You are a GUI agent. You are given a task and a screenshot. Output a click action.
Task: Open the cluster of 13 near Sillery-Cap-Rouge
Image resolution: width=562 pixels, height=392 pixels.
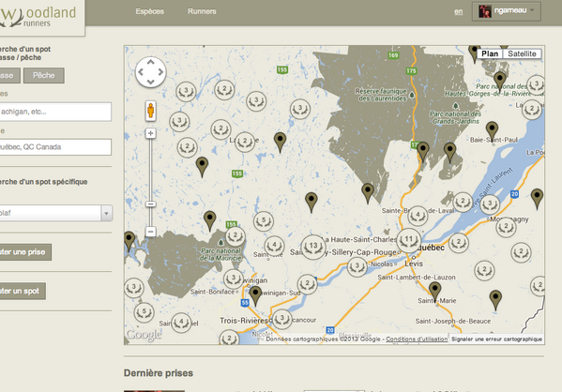pyautogui.click(x=313, y=247)
